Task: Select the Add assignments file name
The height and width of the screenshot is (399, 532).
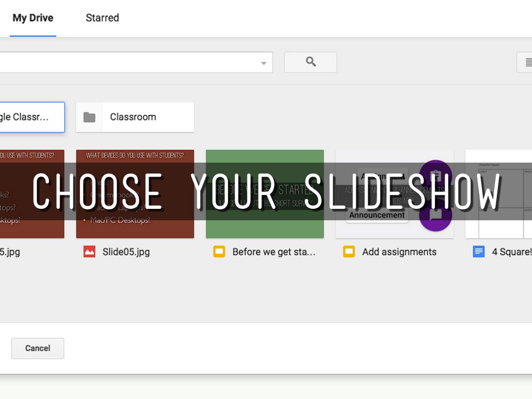Action: pyautogui.click(x=399, y=252)
